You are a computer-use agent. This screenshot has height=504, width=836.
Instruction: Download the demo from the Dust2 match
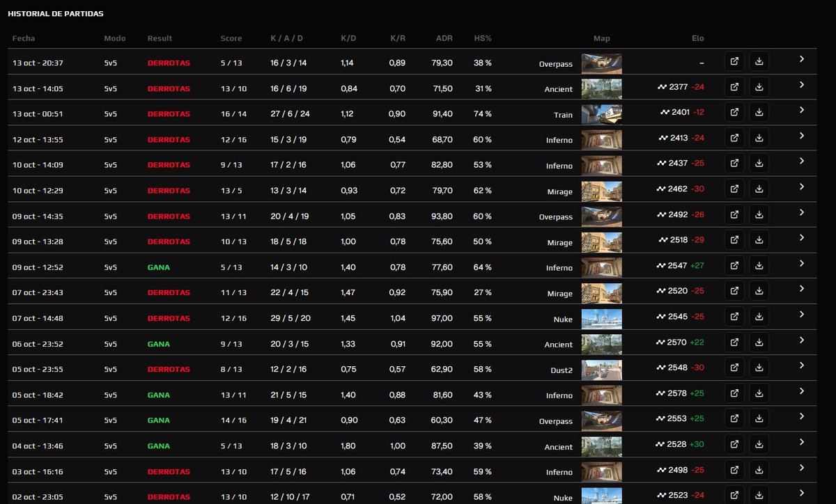click(x=759, y=368)
